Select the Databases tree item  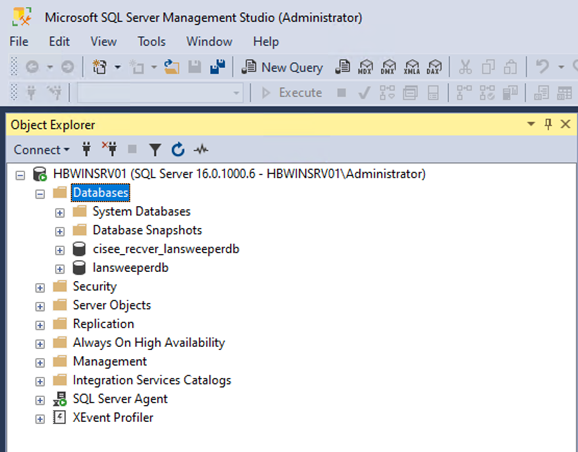pos(100,192)
